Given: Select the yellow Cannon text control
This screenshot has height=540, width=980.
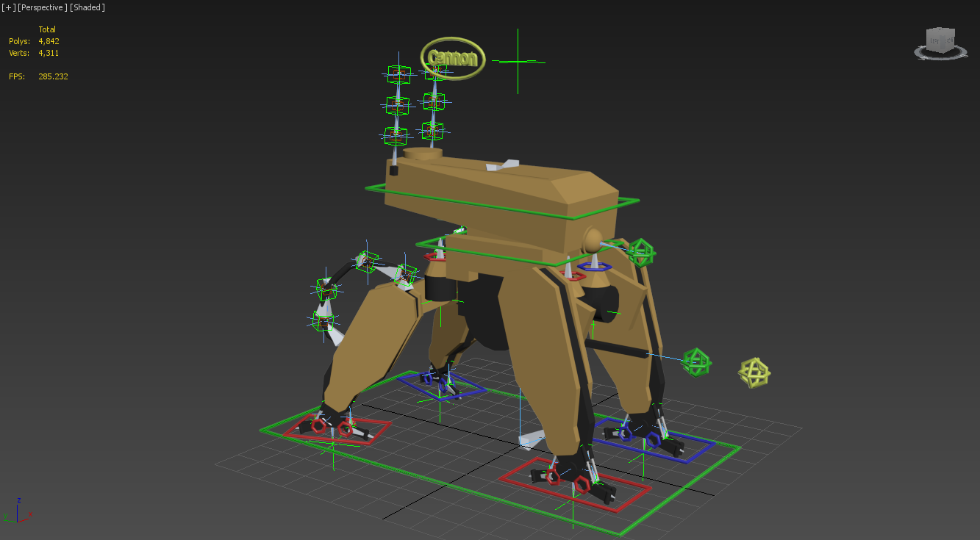Looking at the screenshot, I should [x=453, y=59].
